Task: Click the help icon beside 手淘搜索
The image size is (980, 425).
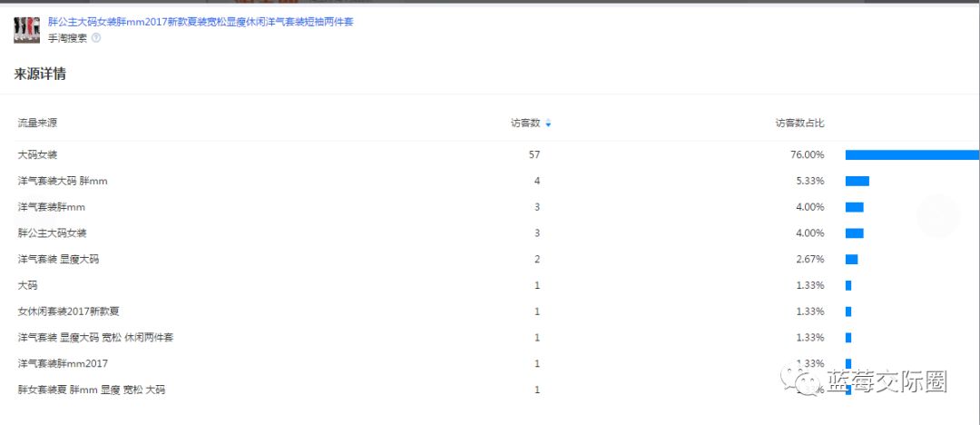Action: click(95, 37)
